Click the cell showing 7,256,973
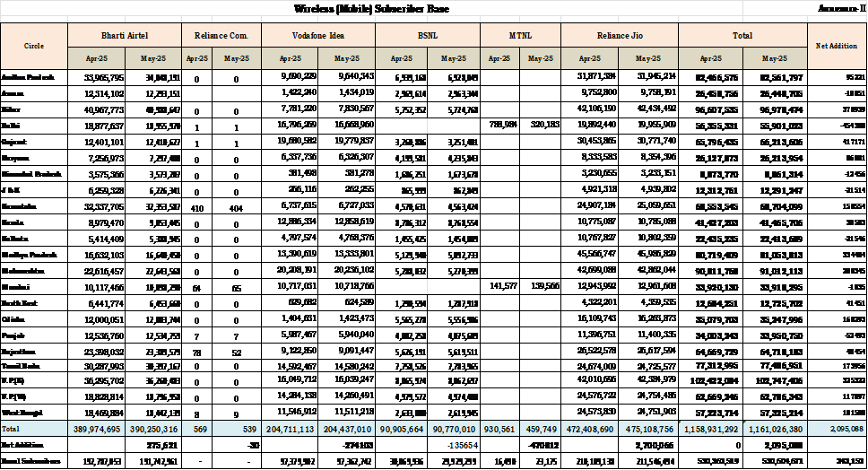Image resolution: width=868 pixels, height=470 pixels. (96, 158)
